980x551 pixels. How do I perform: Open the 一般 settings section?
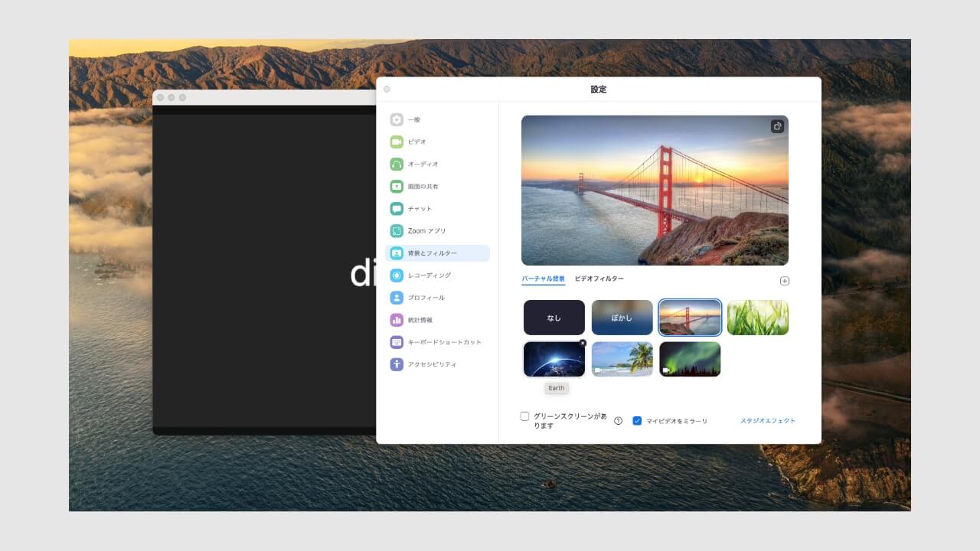pos(437,119)
